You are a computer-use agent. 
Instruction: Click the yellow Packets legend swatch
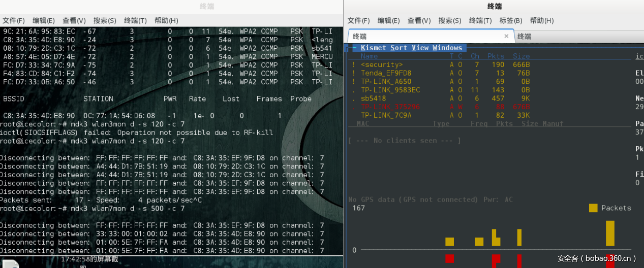coord(593,208)
